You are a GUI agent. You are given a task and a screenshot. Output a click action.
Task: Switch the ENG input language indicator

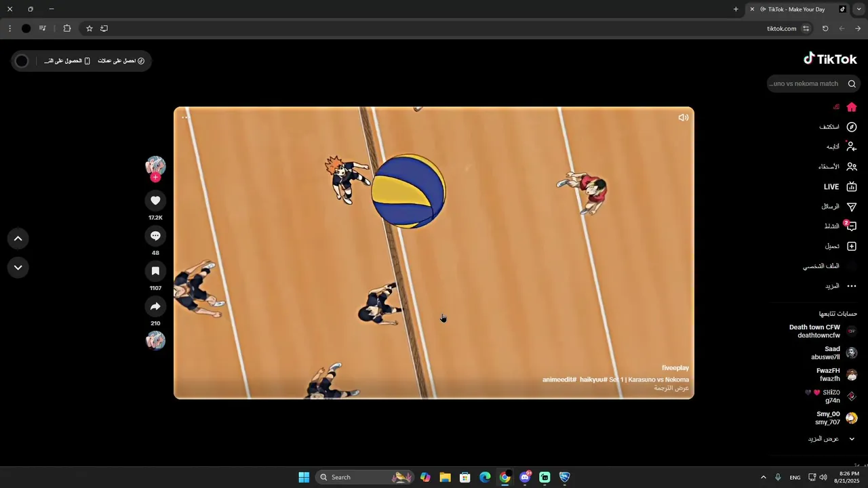pos(795,477)
